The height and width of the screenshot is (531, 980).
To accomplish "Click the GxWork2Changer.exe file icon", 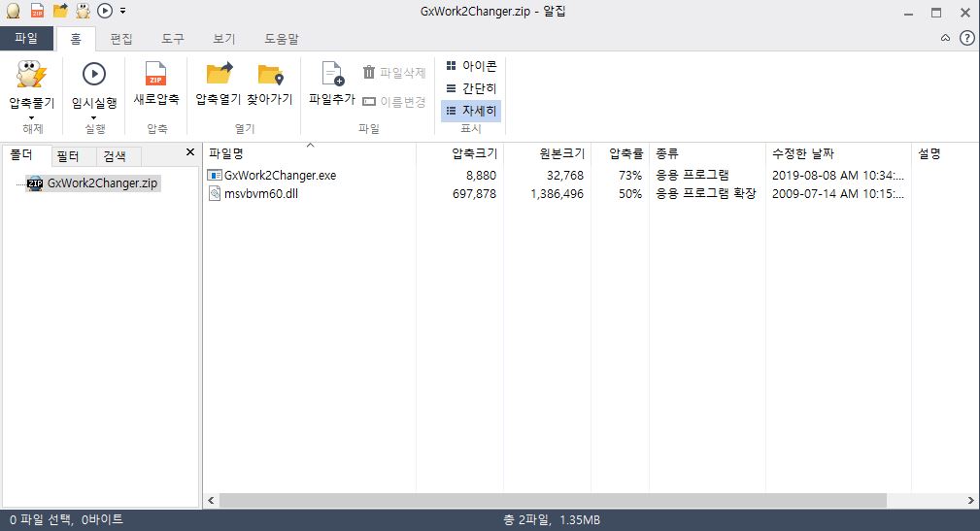I will pos(215,176).
